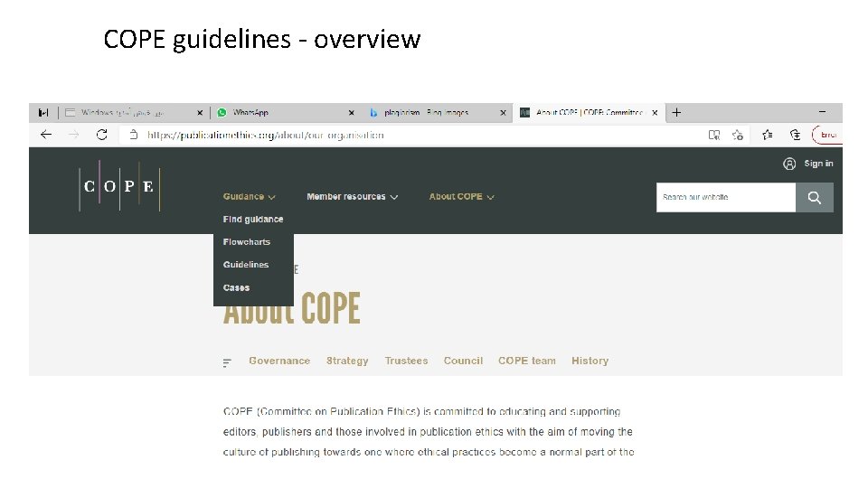Viewport: 868px width, 488px height.
Task: Close the plagiarism Bing images tab
Action: tap(503, 113)
